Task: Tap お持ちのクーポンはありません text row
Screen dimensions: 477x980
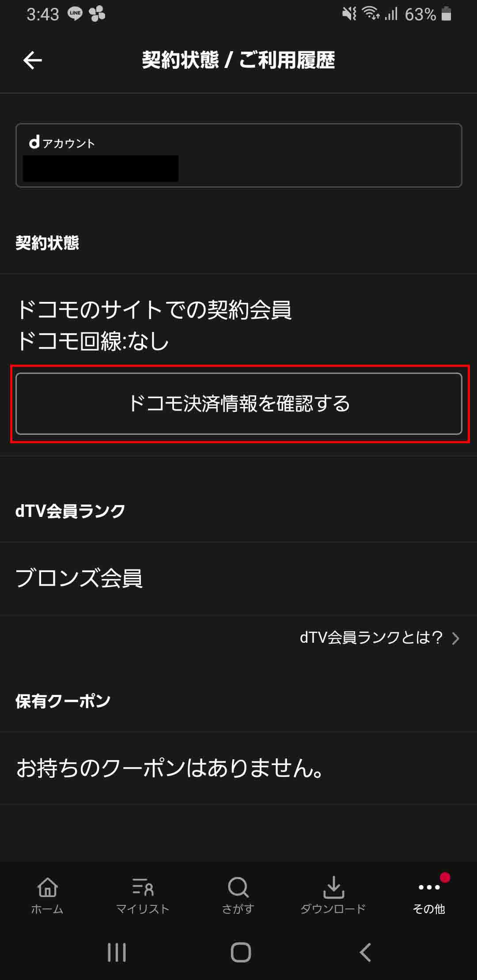Action: tap(238, 768)
